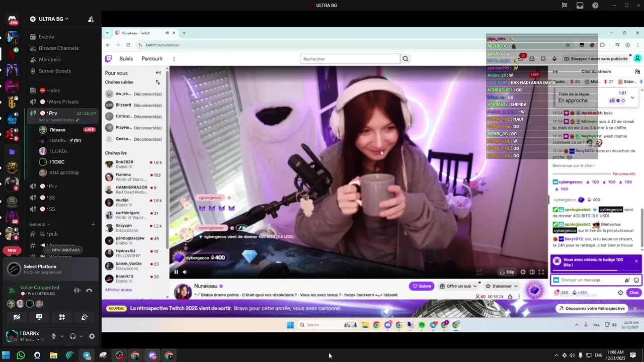Screen dimensions: 644x362
Task: Open Discord user settings gear
Action: (92, 336)
